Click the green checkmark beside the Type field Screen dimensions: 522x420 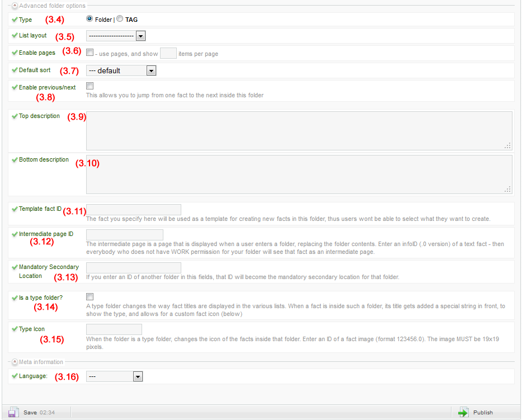(x=14, y=19)
